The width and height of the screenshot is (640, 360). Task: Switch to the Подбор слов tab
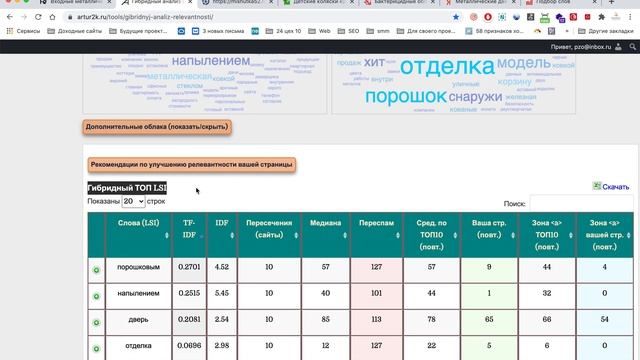[x=561, y=2]
